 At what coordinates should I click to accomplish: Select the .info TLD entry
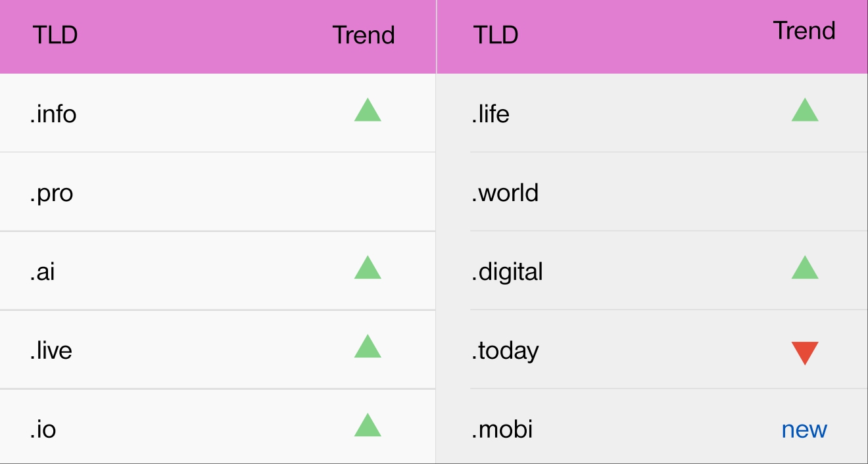tap(53, 114)
